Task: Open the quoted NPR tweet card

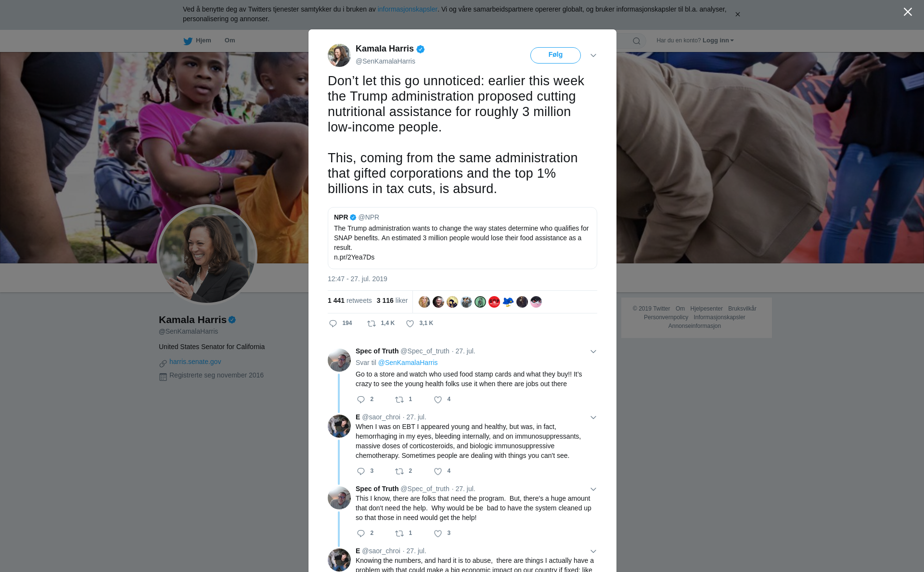Action: (x=462, y=238)
